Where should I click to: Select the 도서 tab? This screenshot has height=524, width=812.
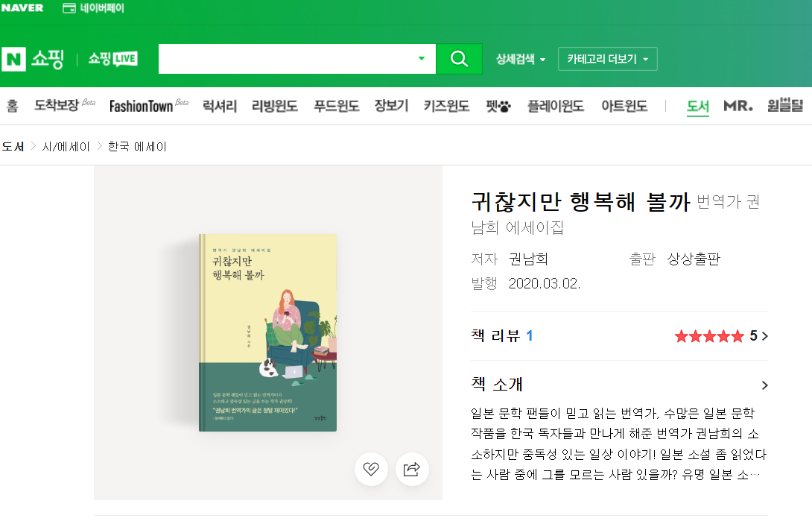coord(697,107)
